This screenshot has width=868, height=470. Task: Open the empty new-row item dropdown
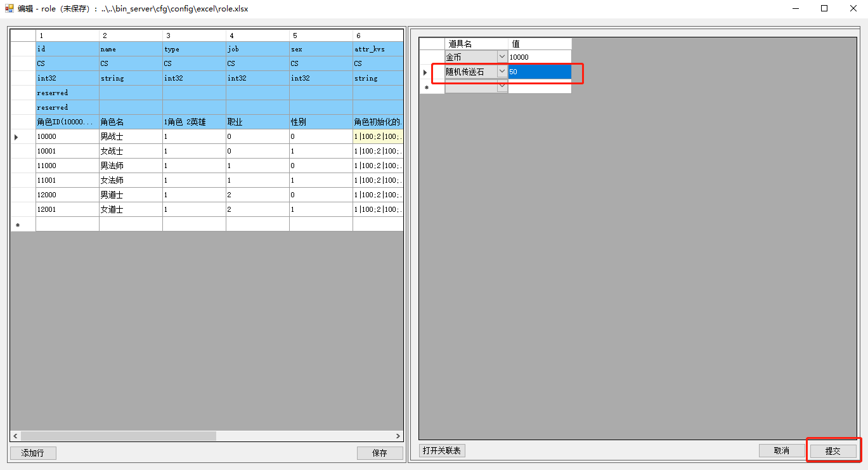[x=502, y=86]
